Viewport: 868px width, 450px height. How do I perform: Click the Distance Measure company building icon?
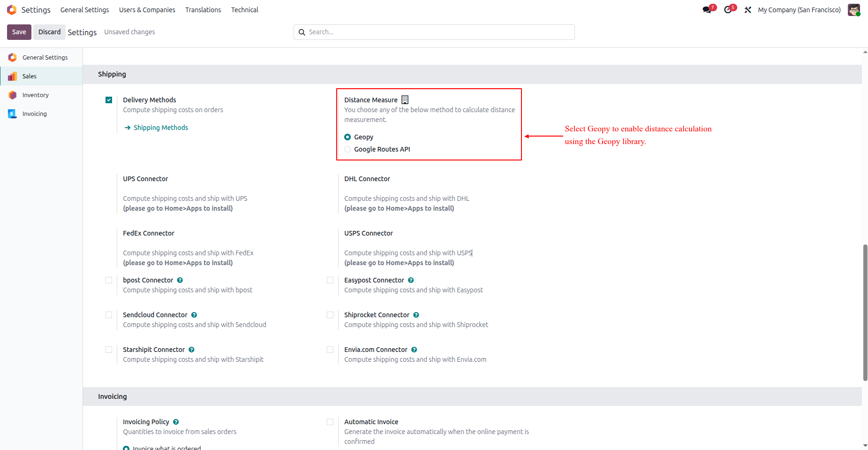coord(405,99)
